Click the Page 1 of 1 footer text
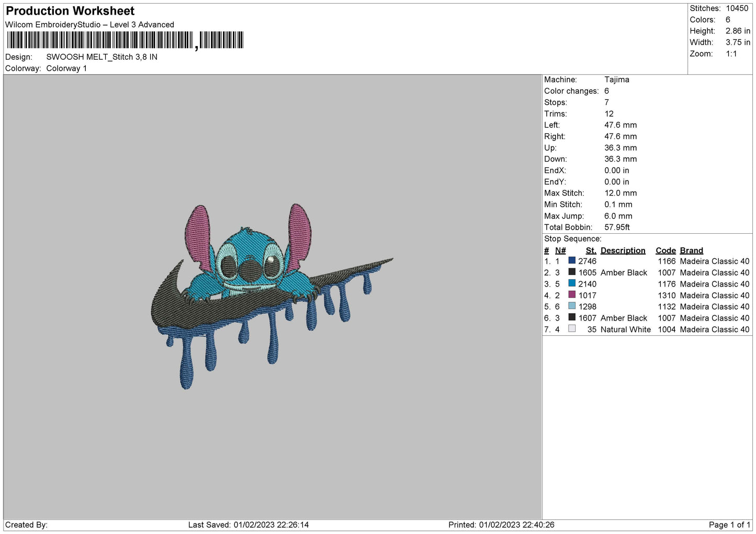This screenshot has width=756, height=534. click(729, 525)
